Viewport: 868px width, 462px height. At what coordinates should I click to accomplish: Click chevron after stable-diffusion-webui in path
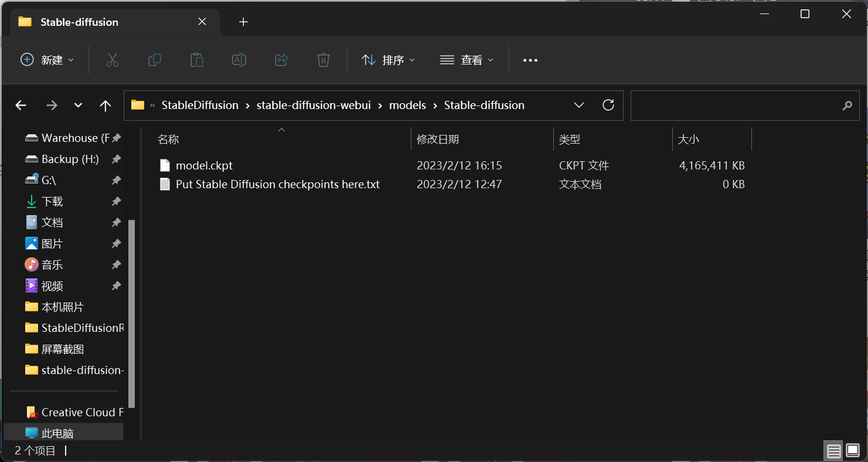pyautogui.click(x=380, y=106)
